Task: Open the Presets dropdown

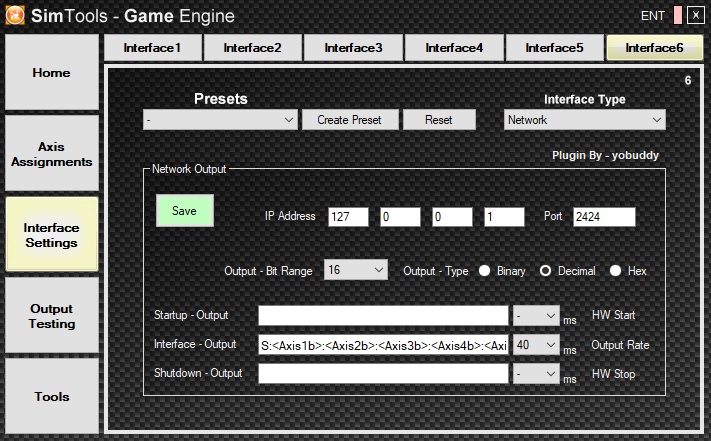Action: click(x=219, y=120)
